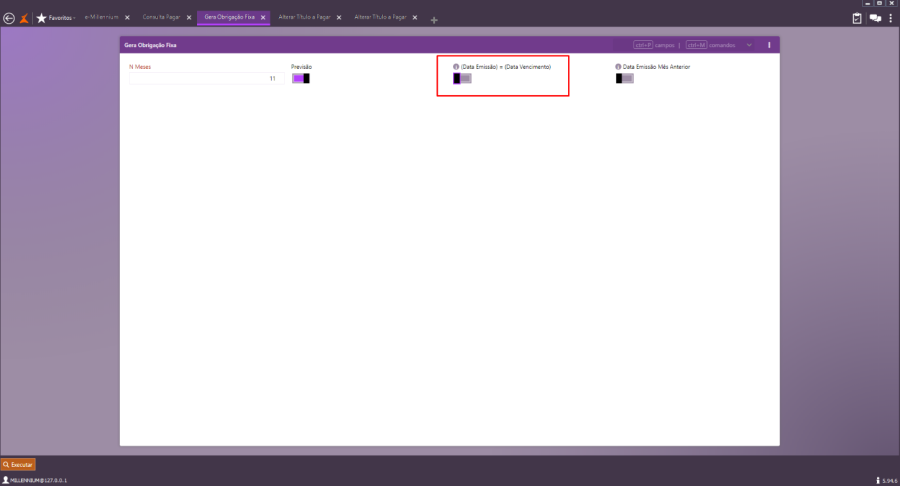Switch to the e-Millennium tab
This screenshot has width=900, height=486.
point(102,17)
